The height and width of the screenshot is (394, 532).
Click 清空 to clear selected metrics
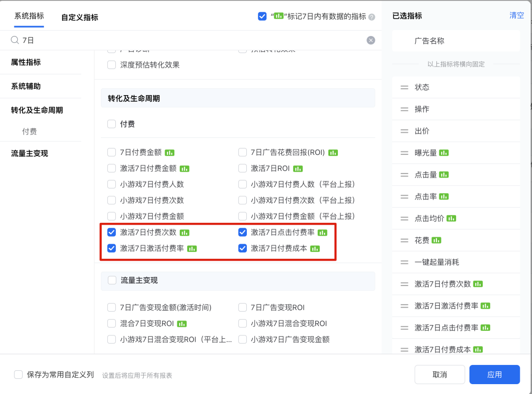pos(516,15)
